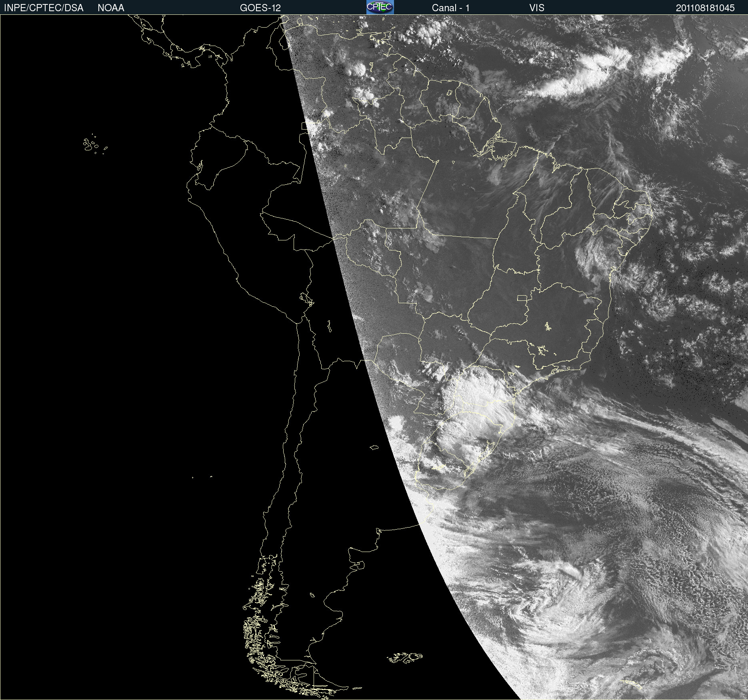Click the Canal - 1 label
748x700 pixels.
tap(450, 8)
